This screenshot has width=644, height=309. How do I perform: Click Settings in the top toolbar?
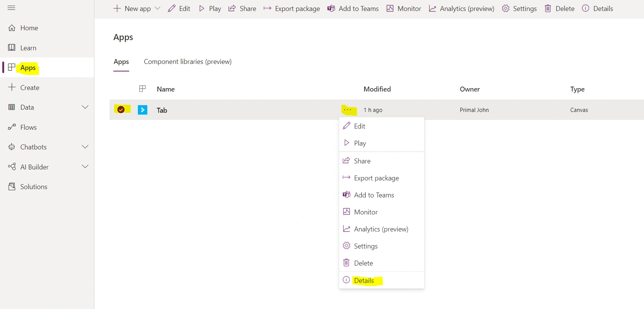(519, 9)
